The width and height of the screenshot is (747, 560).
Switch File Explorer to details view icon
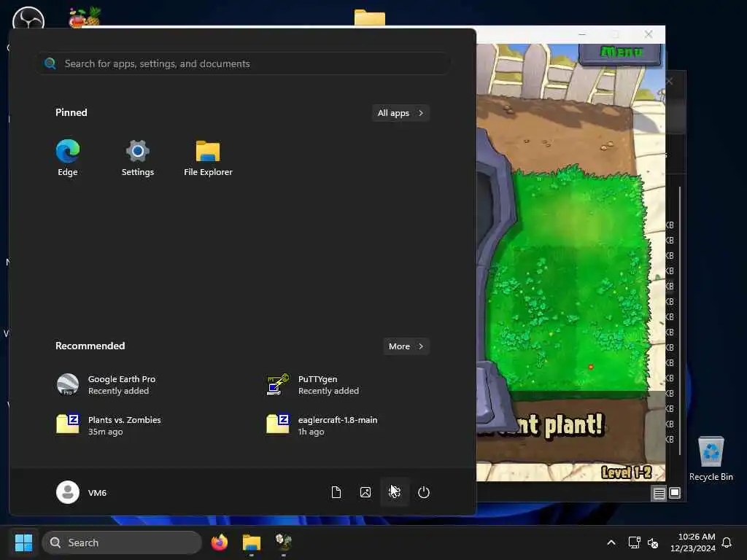pyautogui.click(x=659, y=494)
